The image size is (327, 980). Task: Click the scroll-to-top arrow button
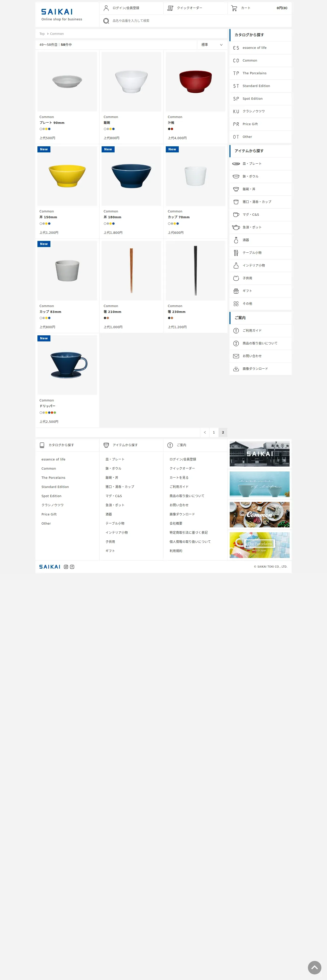tap(315, 968)
